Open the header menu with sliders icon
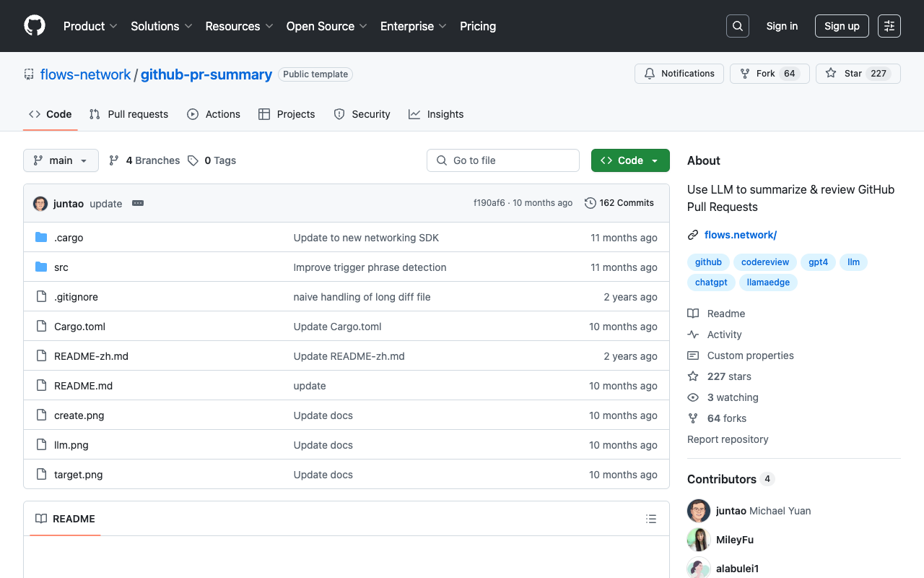The height and width of the screenshot is (578, 924). click(x=889, y=26)
